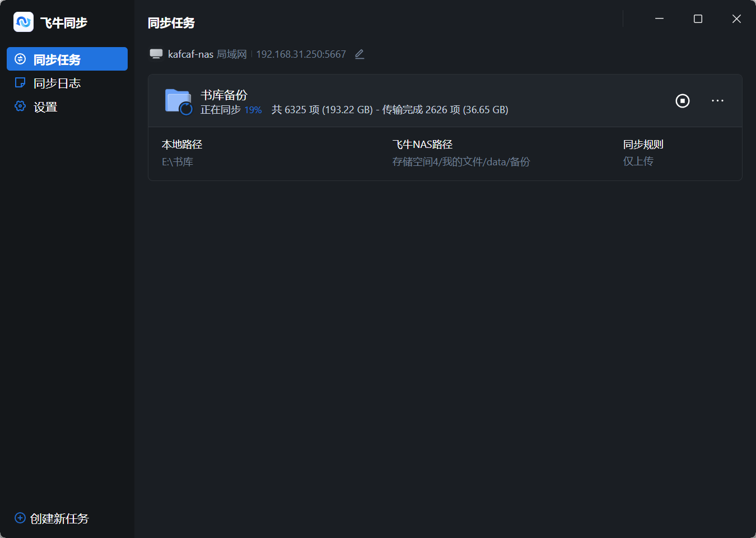The width and height of the screenshot is (756, 538).
Task: Click the 飞牛同步 app logo
Action: 24,22
